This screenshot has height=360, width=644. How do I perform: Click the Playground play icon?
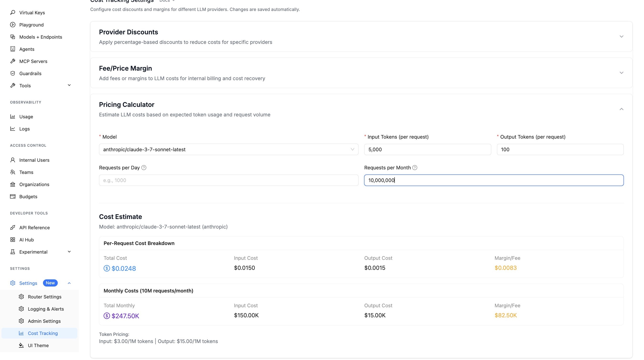pyautogui.click(x=13, y=25)
